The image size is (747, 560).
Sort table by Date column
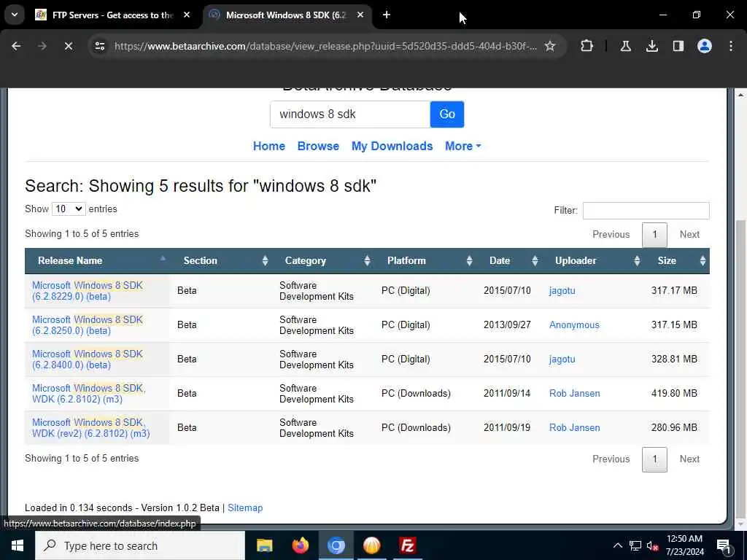click(x=510, y=261)
